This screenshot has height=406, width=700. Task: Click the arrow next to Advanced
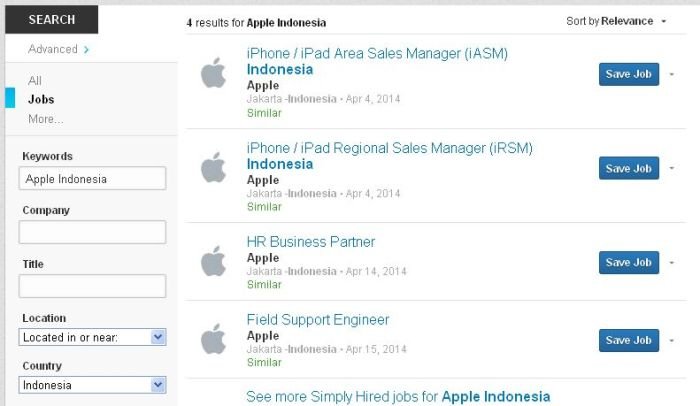click(87, 49)
